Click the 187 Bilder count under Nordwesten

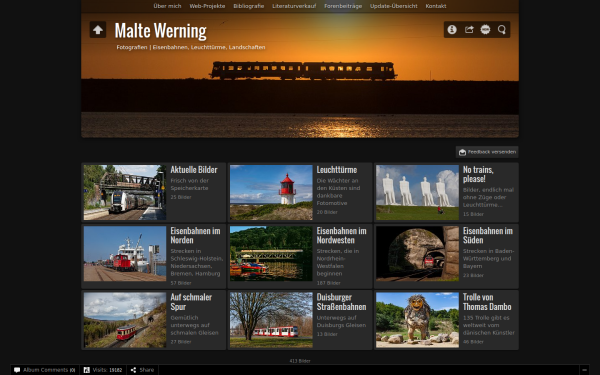tap(328, 283)
